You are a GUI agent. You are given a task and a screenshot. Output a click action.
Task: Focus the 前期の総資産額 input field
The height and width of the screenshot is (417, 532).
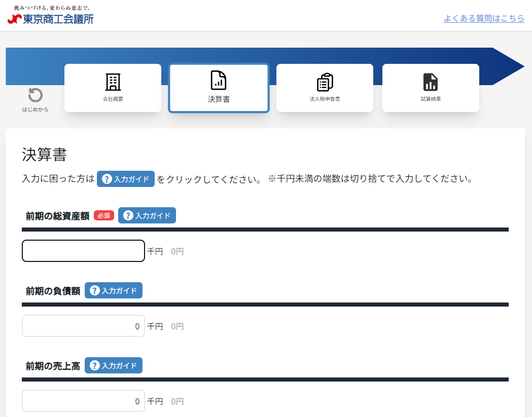84,251
